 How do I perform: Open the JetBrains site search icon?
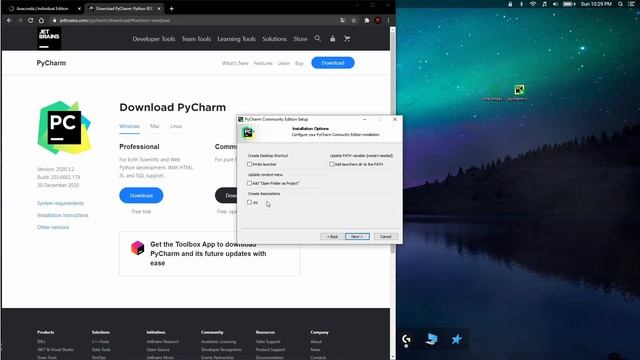pyautogui.click(x=318, y=38)
